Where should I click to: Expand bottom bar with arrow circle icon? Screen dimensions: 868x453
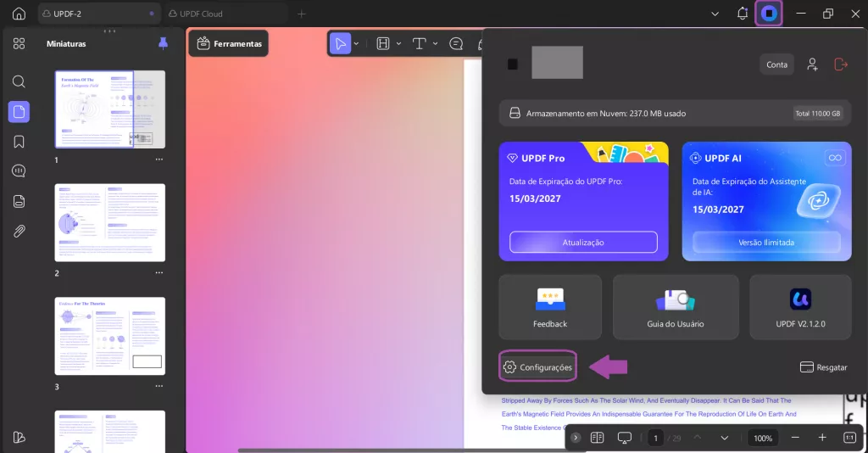pyautogui.click(x=576, y=438)
